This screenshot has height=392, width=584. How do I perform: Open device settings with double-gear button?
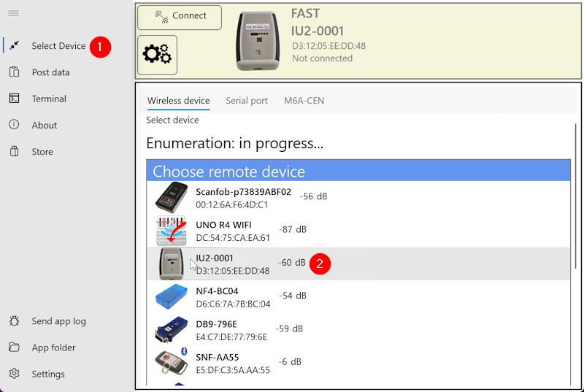[157, 55]
